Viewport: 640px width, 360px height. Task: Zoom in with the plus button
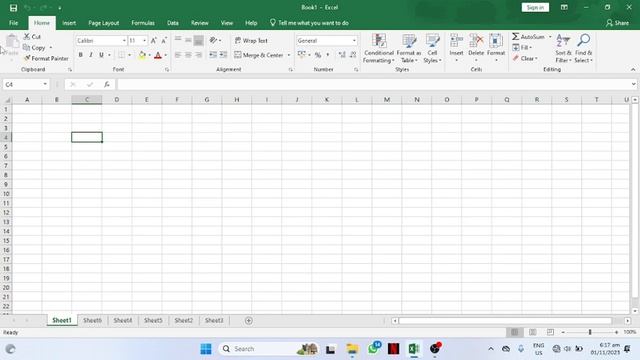[x=616, y=332]
